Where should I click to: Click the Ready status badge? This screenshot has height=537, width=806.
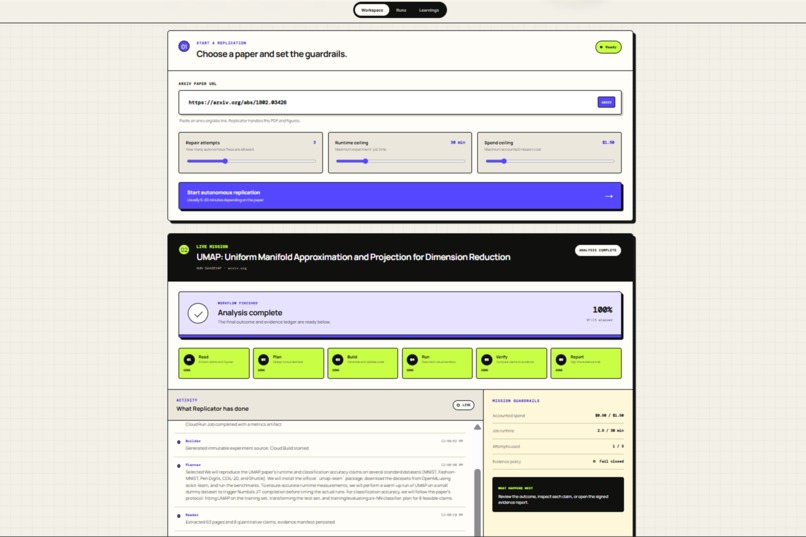[608, 47]
